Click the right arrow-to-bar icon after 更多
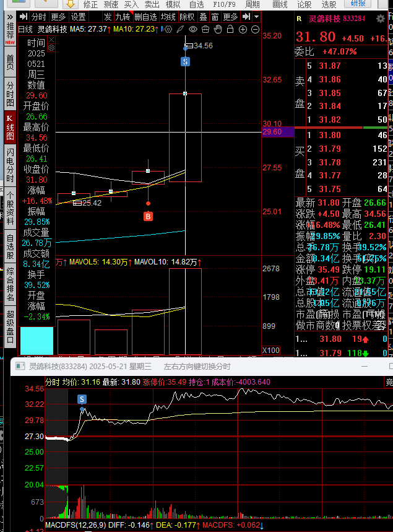The width and height of the screenshot is (393, 532). tap(246, 17)
